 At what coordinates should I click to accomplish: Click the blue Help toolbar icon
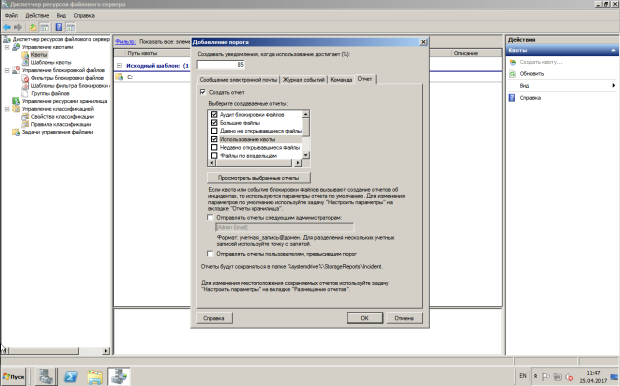(59, 27)
